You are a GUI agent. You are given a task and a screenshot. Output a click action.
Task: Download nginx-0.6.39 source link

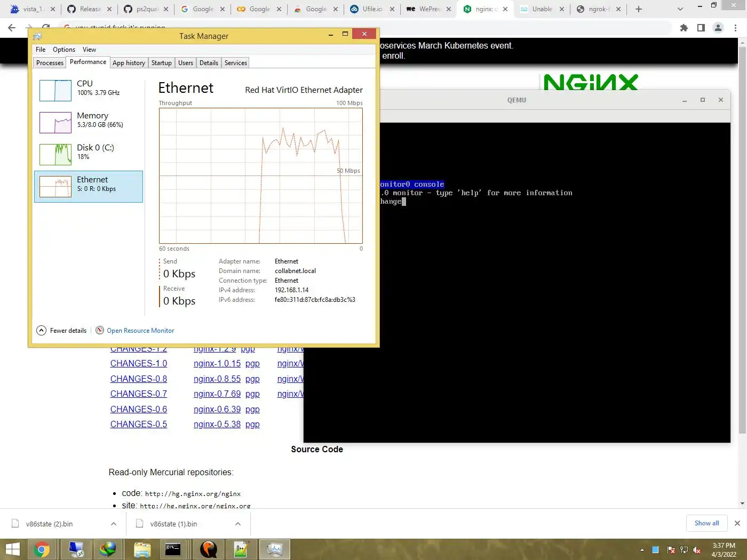[x=217, y=410]
